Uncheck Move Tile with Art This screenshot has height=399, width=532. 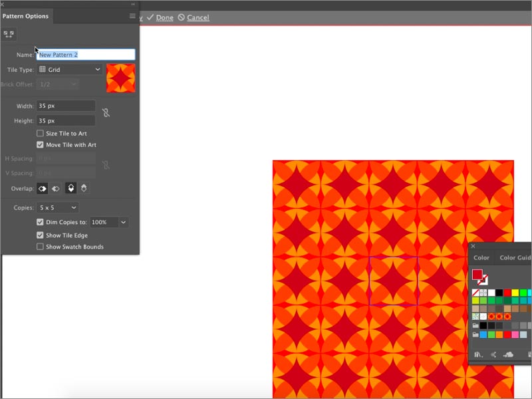(x=41, y=145)
